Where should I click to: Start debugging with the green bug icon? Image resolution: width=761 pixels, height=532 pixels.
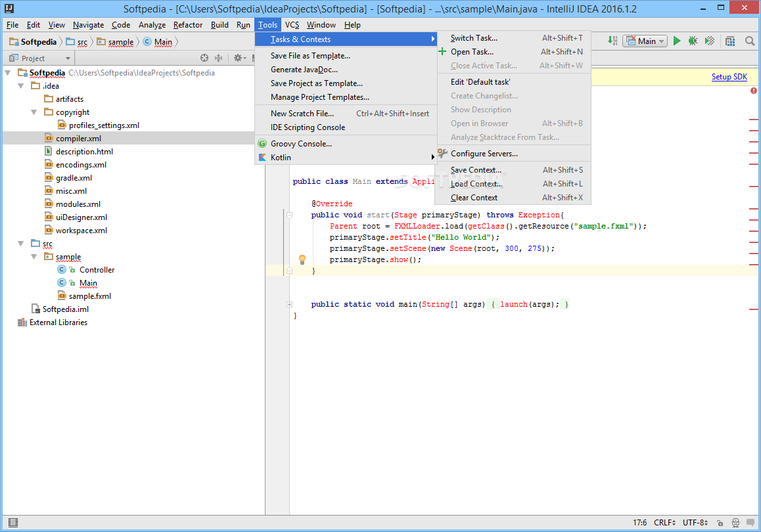(x=693, y=41)
